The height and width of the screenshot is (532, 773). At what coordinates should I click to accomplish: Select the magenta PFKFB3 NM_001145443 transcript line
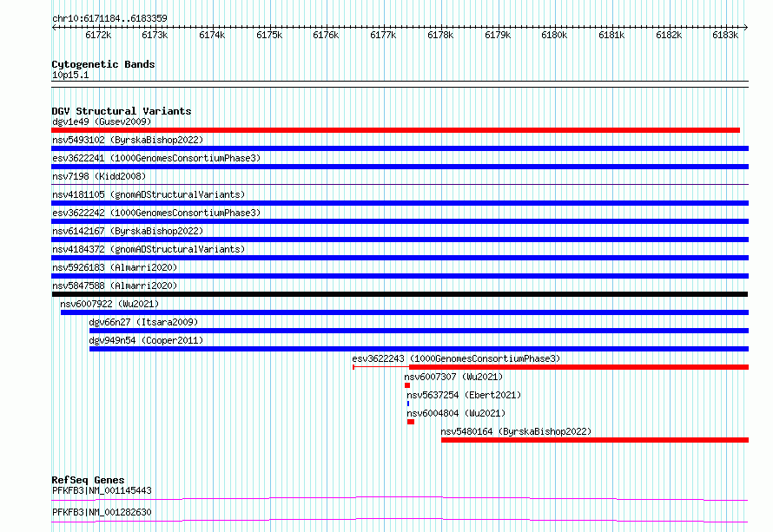click(x=400, y=498)
